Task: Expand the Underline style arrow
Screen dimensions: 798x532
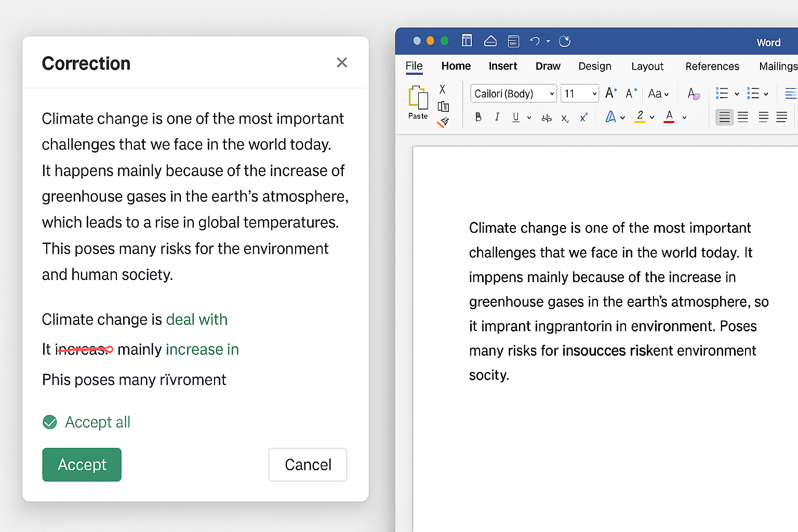Action: click(529, 118)
